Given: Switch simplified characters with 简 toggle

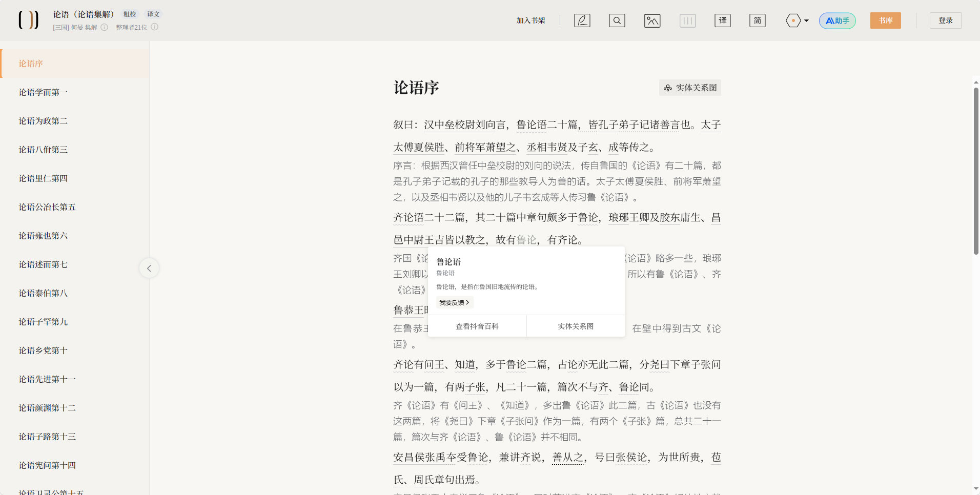Looking at the screenshot, I should 758,20.
